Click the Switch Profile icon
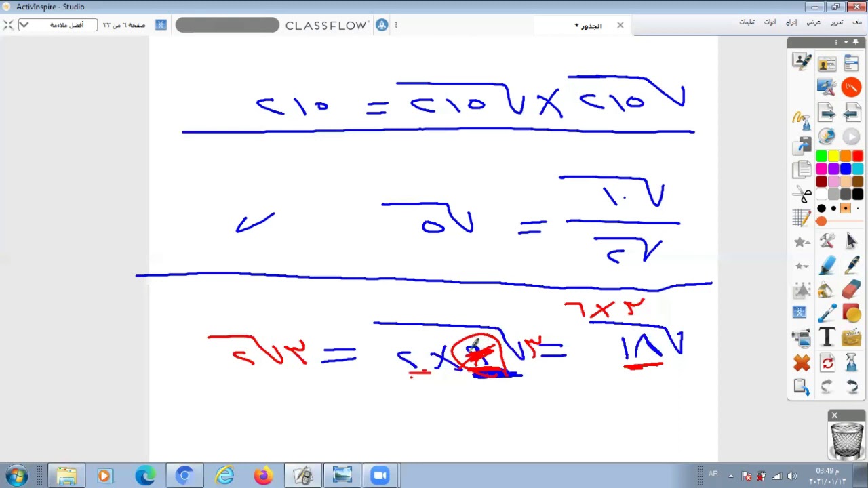 (827, 63)
